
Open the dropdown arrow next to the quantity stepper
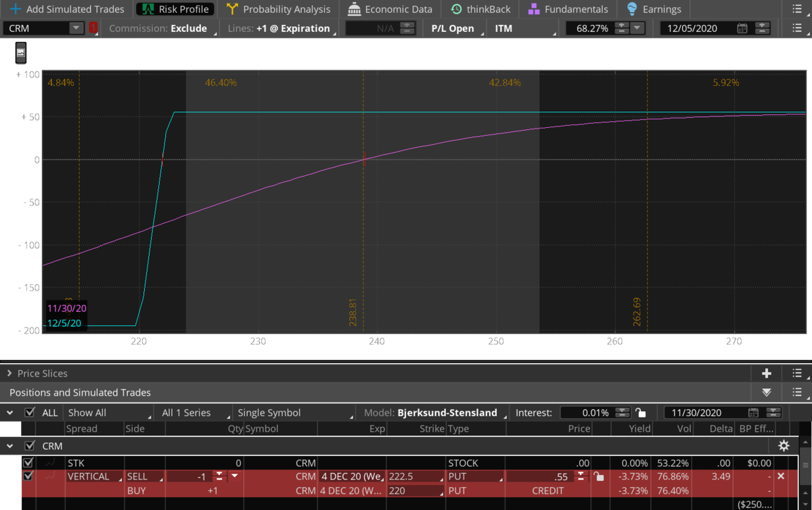click(234, 476)
